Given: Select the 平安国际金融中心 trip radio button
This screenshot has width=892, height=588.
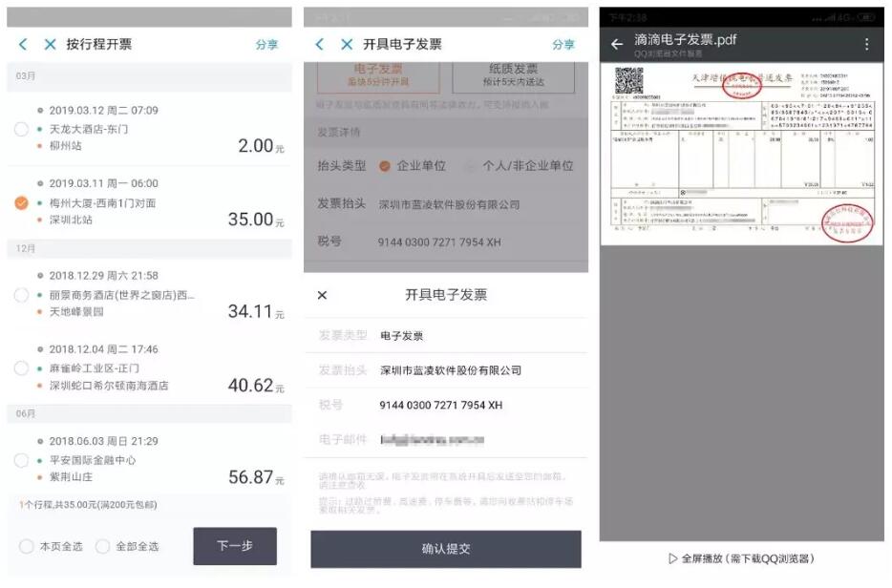Looking at the screenshot, I should click(21, 459).
